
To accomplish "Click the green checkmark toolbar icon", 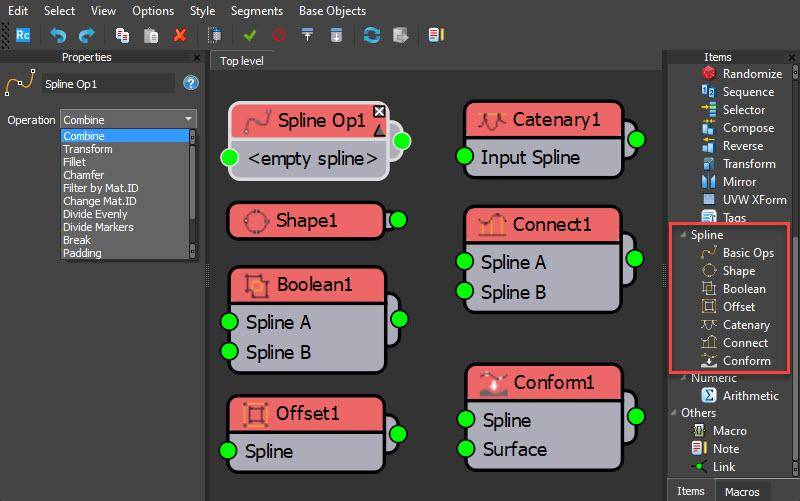I will 249,35.
